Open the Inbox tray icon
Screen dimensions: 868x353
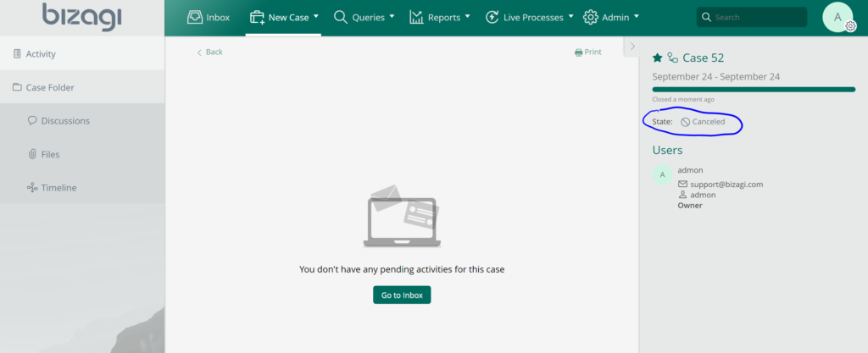point(195,17)
